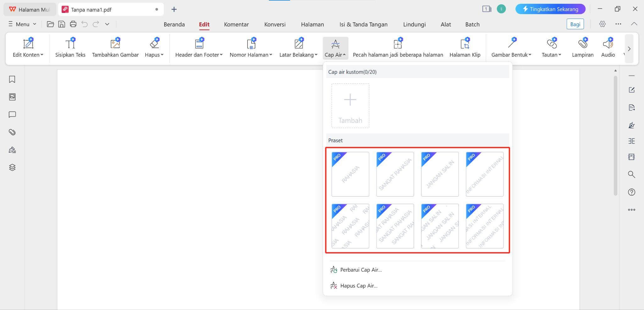Click the Tingkatkan Sekarang upgrade button

pos(550,9)
